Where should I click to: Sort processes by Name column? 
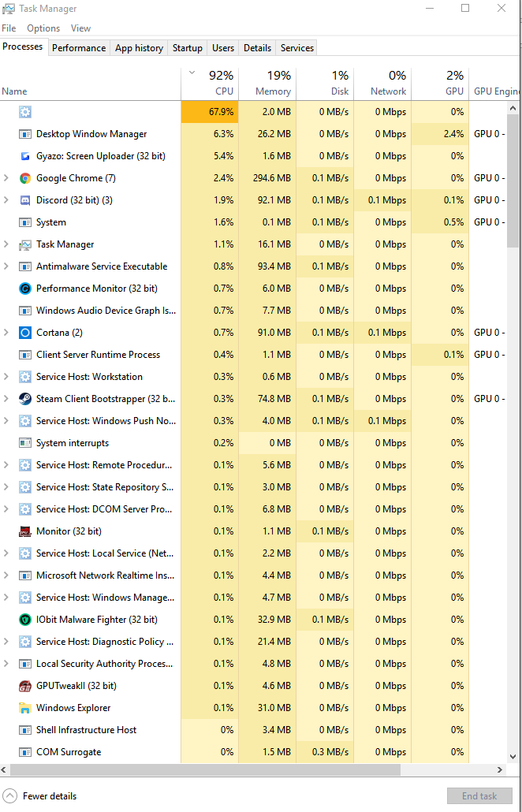coord(91,84)
